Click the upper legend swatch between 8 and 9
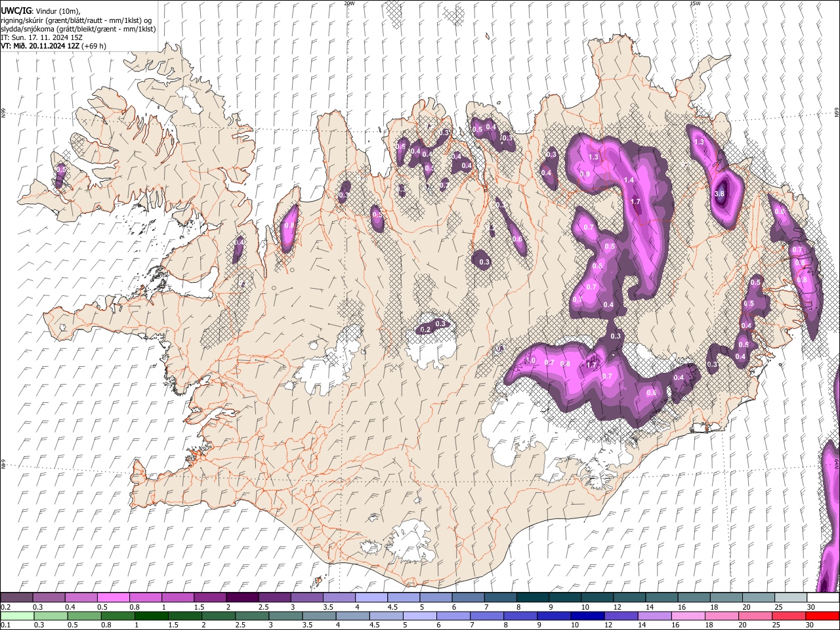The width and height of the screenshot is (840, 630). coord(532,598)
